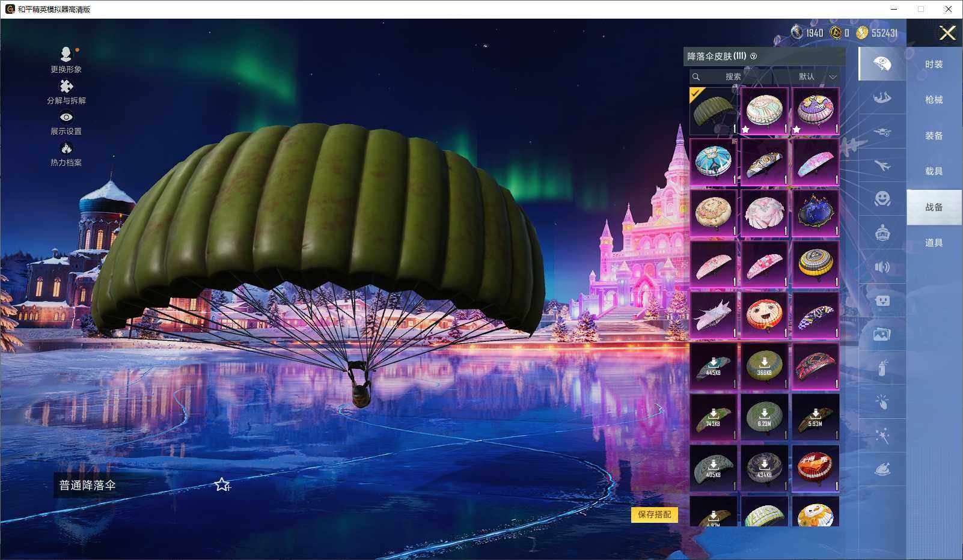Image resolution: width=963 pixels, height=560 pixels.
Task: Switch to the 载具 tab
Action: [934, 171]
